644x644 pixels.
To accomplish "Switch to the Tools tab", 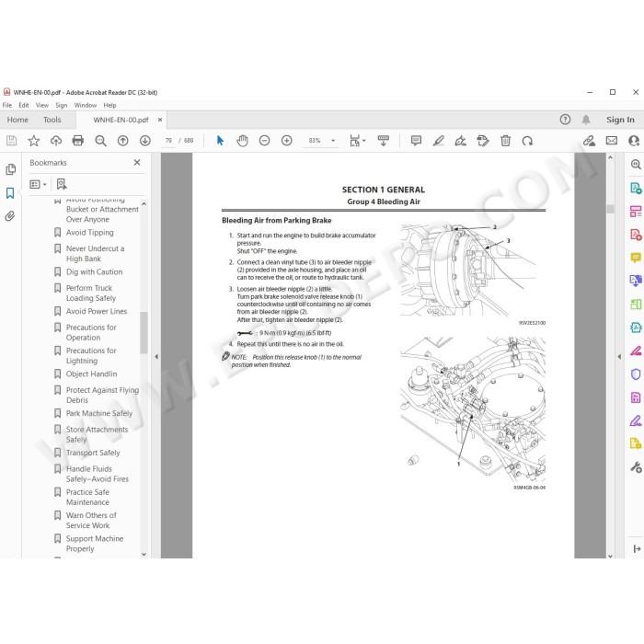I will pos(52,120).
